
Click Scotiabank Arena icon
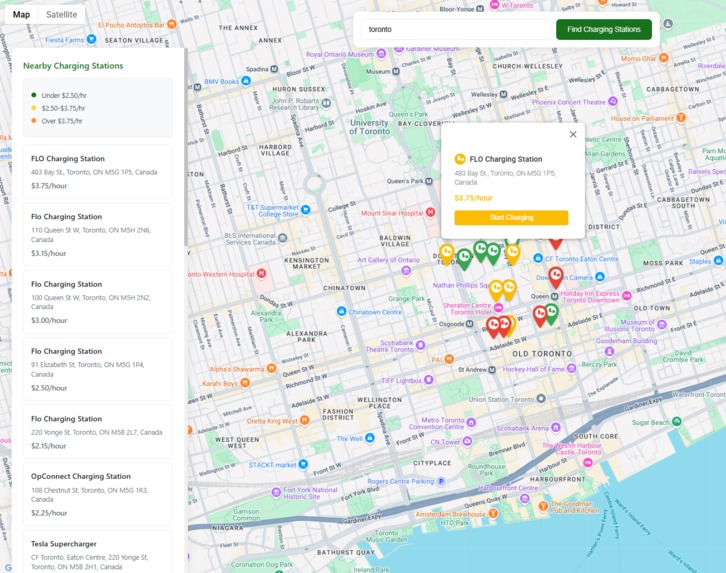click(556, 428)
